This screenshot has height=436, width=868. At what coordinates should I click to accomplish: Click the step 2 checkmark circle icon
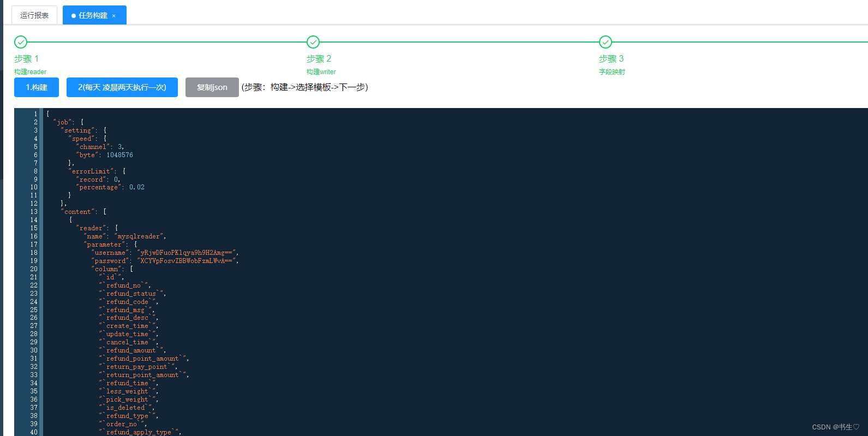coord(313,42)
